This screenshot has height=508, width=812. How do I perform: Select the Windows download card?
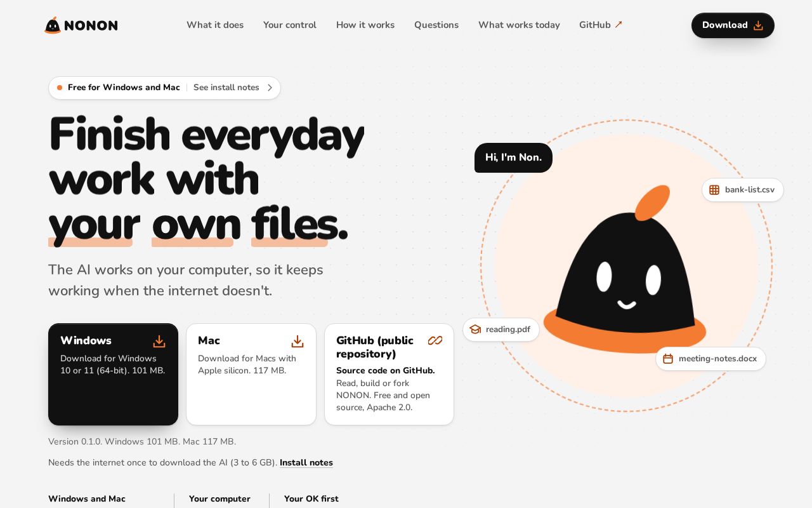coord(113,374)
